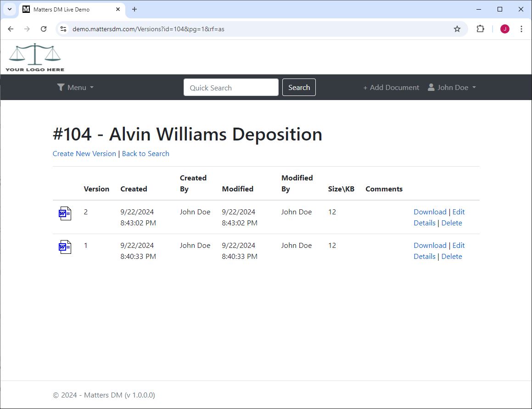Focus the Quick Search input field
The width and height of the screenshot is (532, 409).
point(231,87)
